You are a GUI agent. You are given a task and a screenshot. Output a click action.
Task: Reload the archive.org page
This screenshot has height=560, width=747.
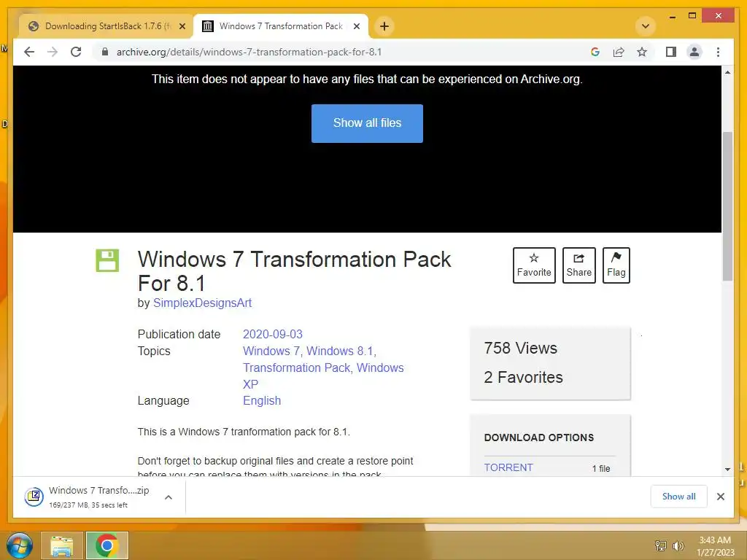point(76,52)
